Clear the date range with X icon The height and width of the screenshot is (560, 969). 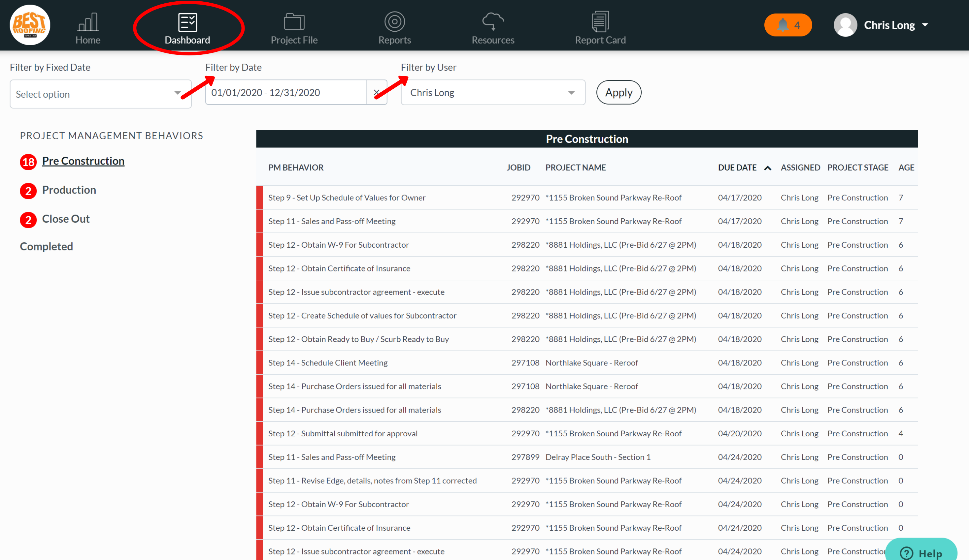click(377, 92)
